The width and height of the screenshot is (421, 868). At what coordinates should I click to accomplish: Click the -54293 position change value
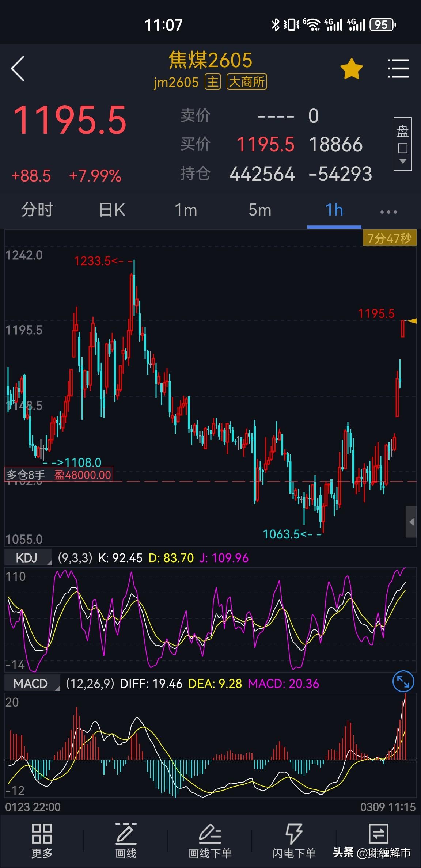point(340,174)
